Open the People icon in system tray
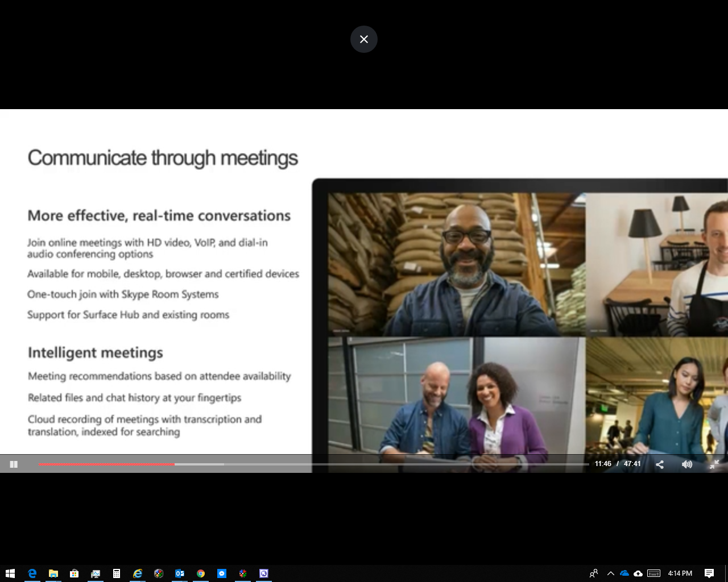Screen dimensions: 728x582 tap(594, 573)
